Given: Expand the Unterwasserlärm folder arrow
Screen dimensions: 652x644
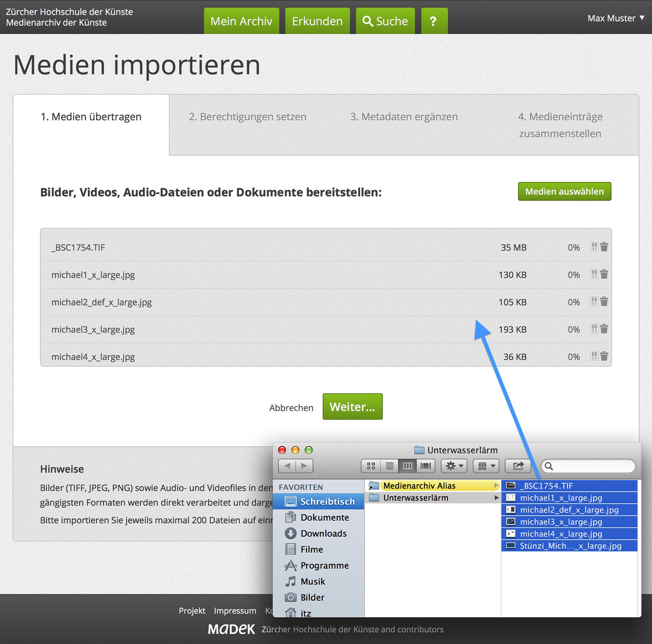Looking at the screenshot, I should pos(496,498).
